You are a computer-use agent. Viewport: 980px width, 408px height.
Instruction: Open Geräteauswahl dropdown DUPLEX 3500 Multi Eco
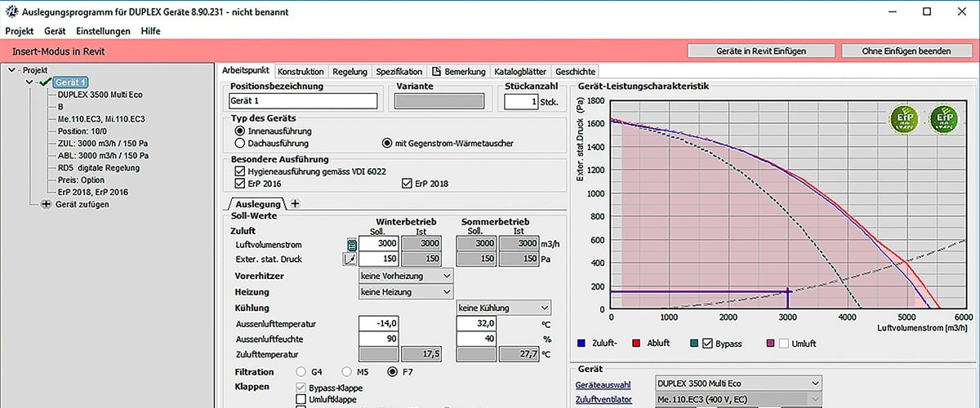[738, 383]
